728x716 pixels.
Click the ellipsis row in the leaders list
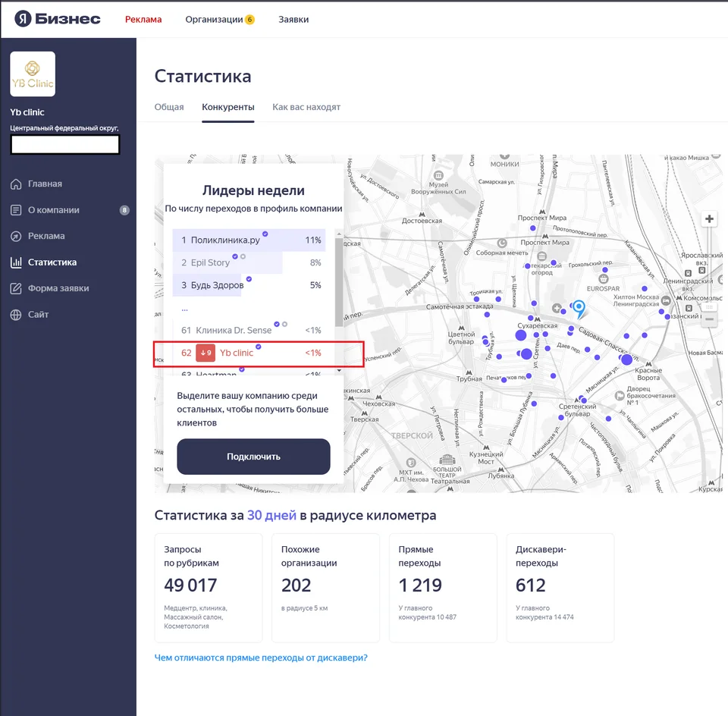point(185,308)
